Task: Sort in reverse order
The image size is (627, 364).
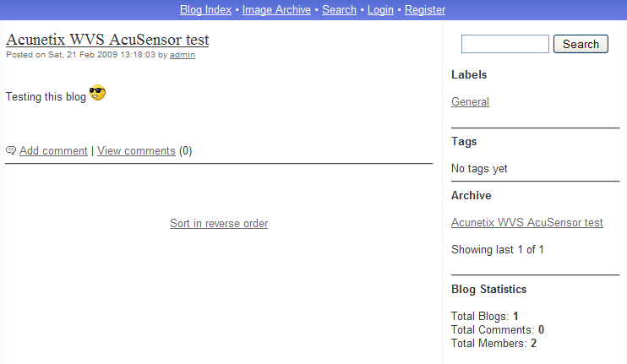Action: point(219,223)
